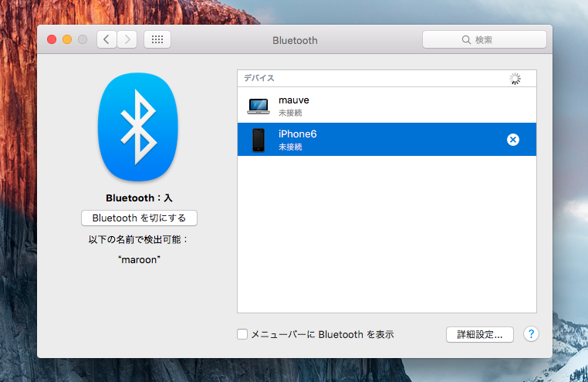
Task: Open help with the question mark button
Action: 531,333
